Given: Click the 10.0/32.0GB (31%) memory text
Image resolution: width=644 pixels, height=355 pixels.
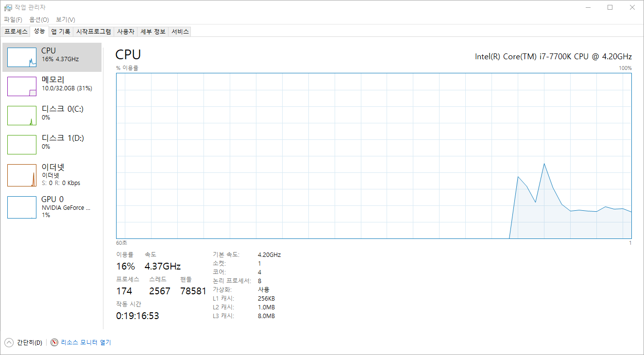Looking at the screenshot, I should 67,88.
